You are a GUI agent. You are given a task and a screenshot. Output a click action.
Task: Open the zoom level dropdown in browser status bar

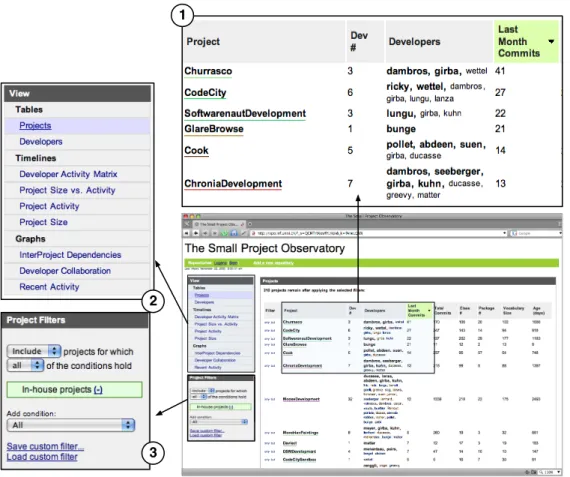[x=558, y=472]
